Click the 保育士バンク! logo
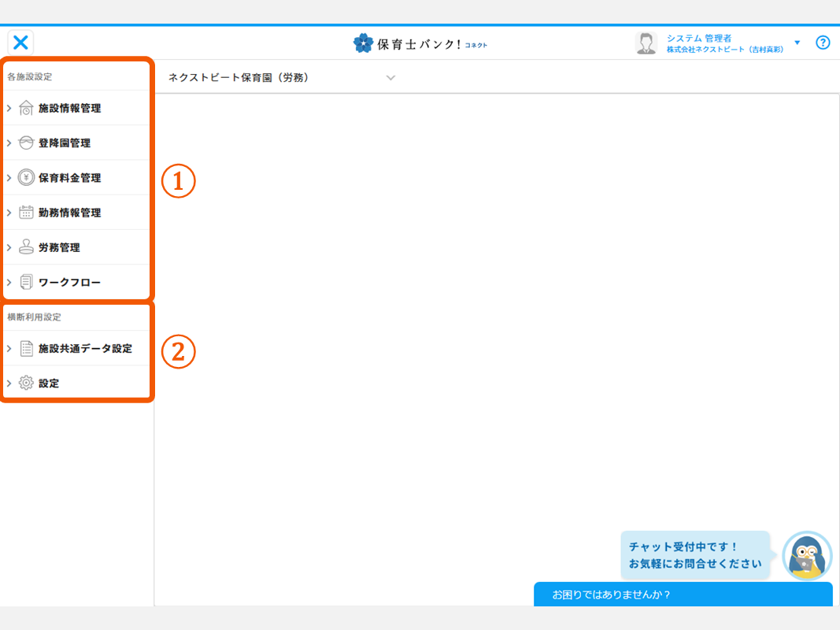 click(x=420, y=43)
